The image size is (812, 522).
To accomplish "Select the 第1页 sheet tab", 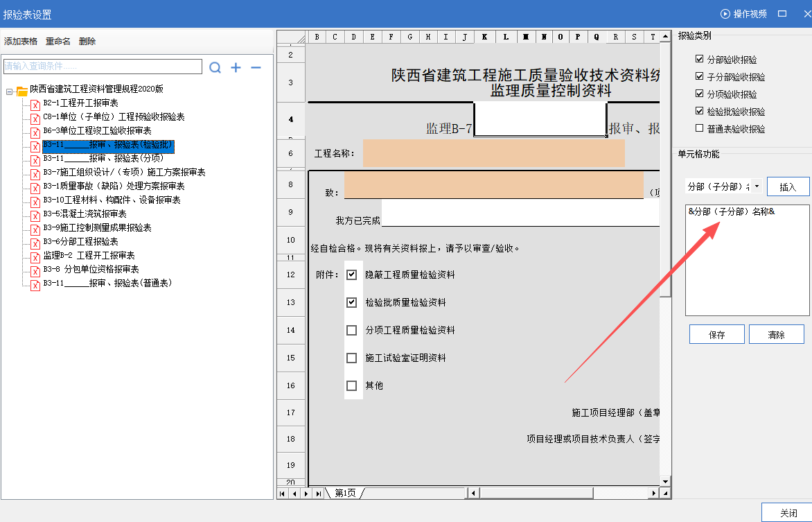I will [x=345, y=494].
